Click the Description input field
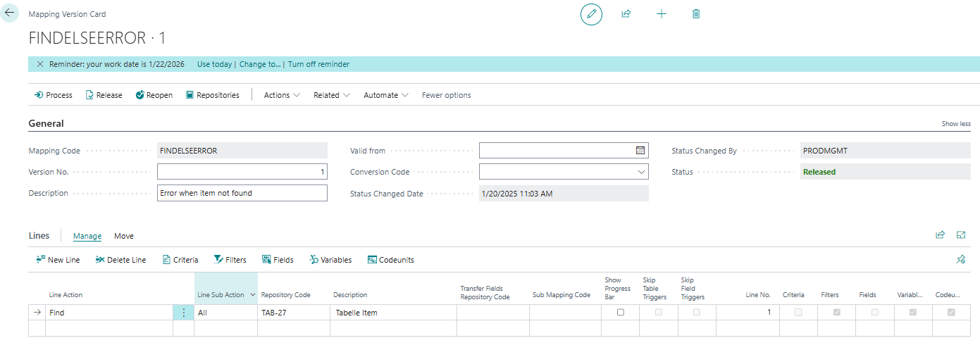This screenshot has width=980, height=338. tap(242, 193)
